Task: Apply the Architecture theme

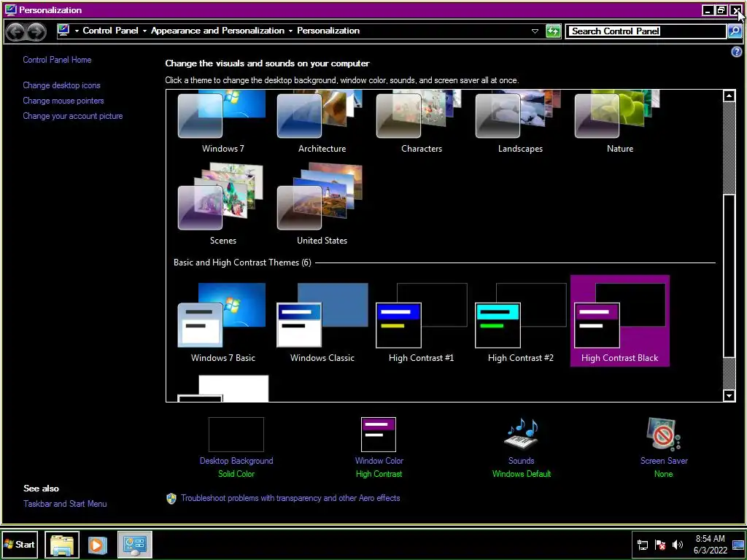Action: pos(322,122)
